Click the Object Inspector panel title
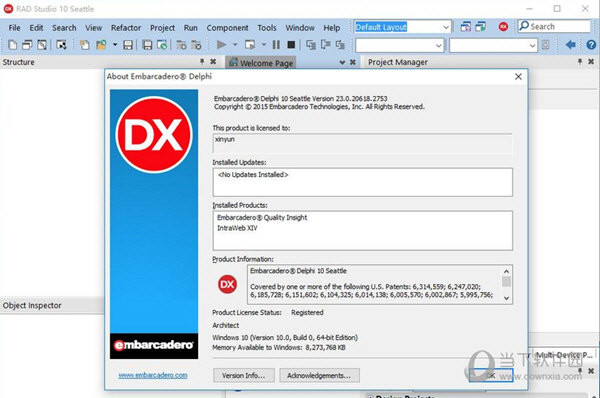The image size is (600, 398). point(32,305)
